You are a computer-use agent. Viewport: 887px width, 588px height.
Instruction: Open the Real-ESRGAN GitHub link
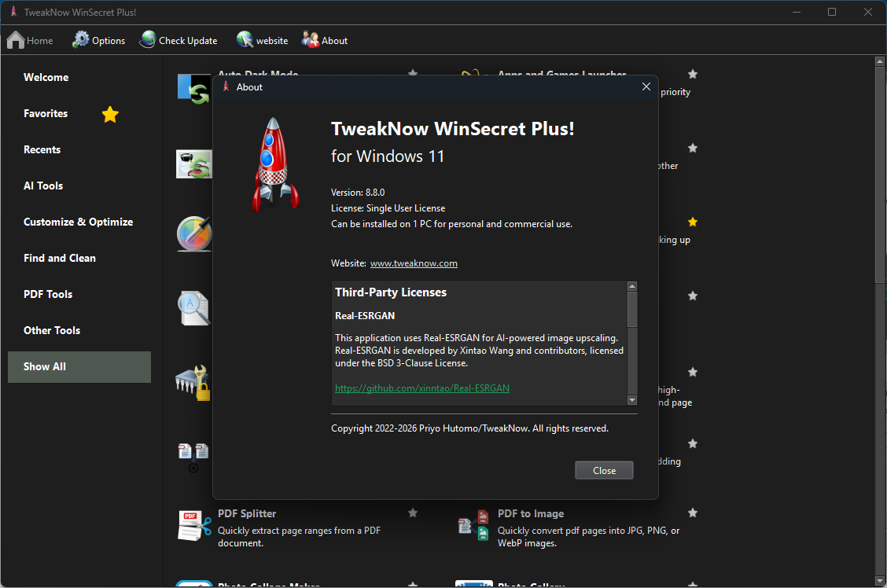tap(422, 388)
